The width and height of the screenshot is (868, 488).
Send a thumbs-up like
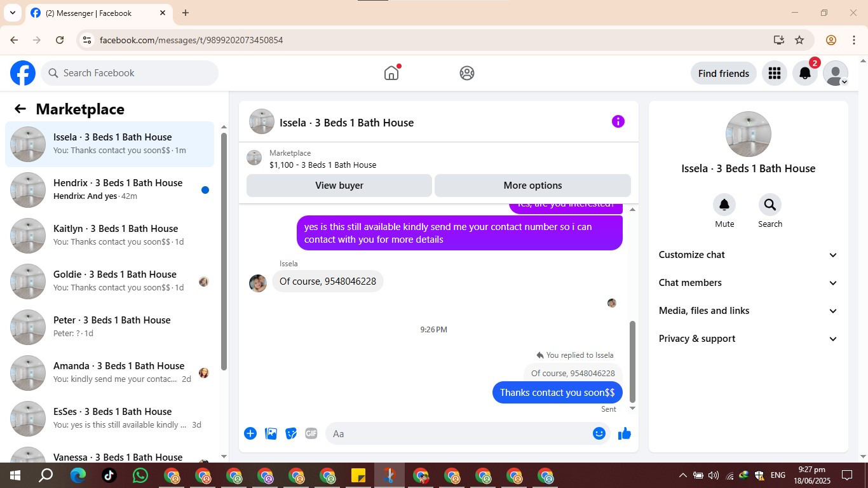(x=625, y=433)
